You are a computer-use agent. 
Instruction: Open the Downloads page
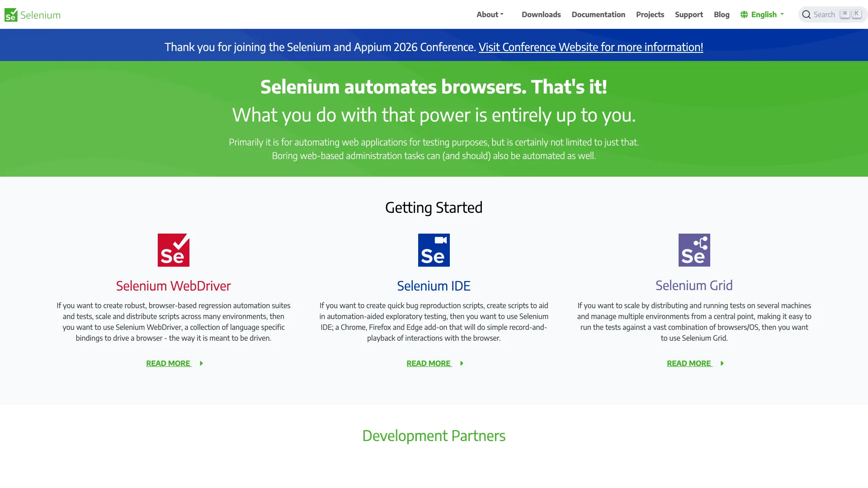click(541, 14)
